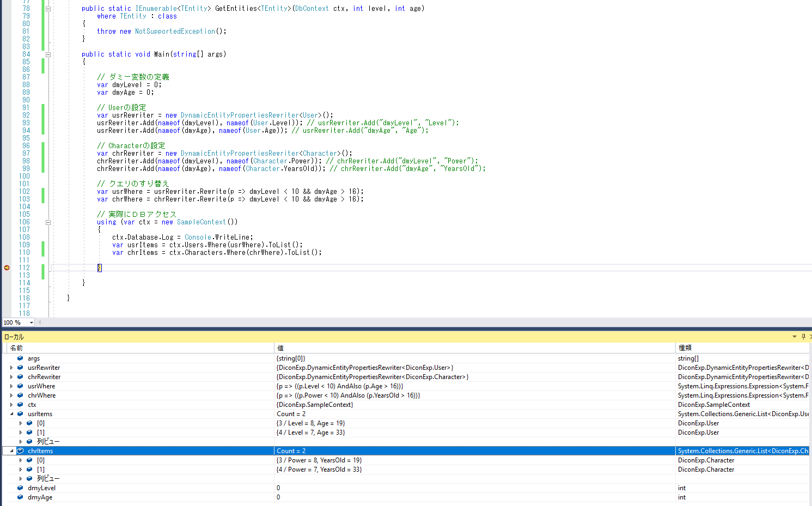Screen dimensions: 812x506
Task: Collapse the using block at line 106
Action: pyautogui.click(x=48, y=222)
